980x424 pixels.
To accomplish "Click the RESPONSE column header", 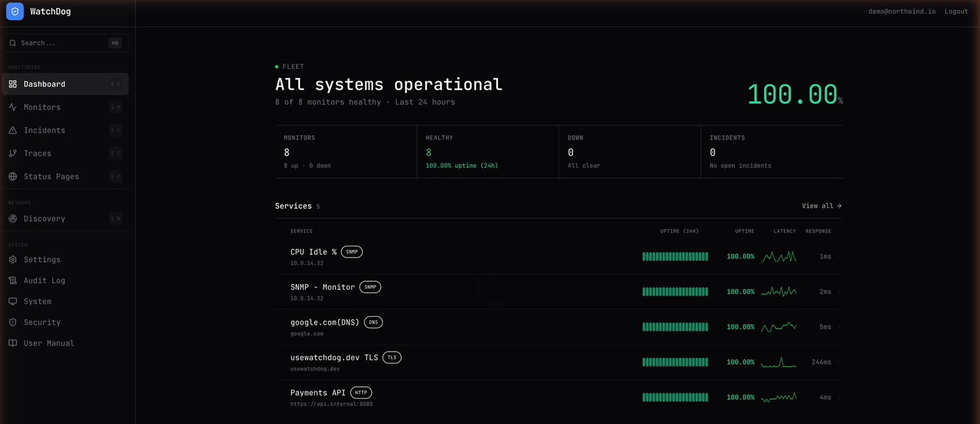I will coord(818,231).
